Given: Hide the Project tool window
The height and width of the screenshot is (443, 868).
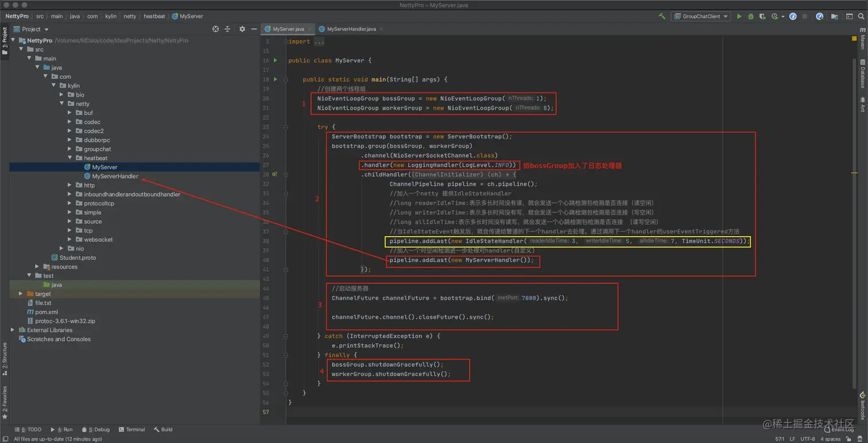Looking at the screenshot, I should (254, 29).
